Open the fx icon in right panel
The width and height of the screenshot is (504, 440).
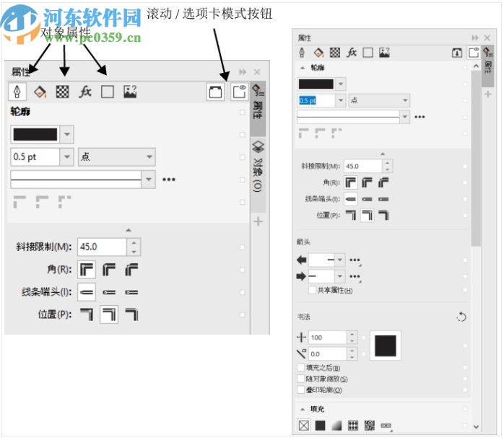[x=352, y=53]
